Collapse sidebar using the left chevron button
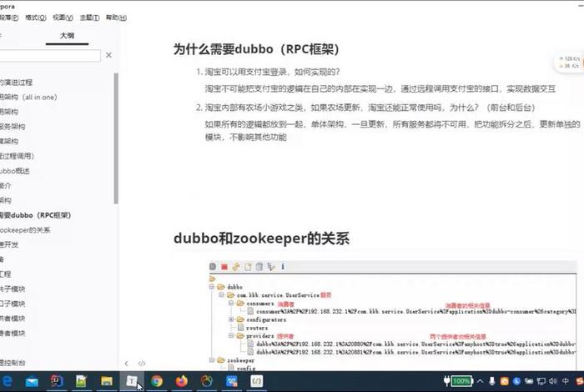Viewport: 584px width, 392px height. pos(127,364)
